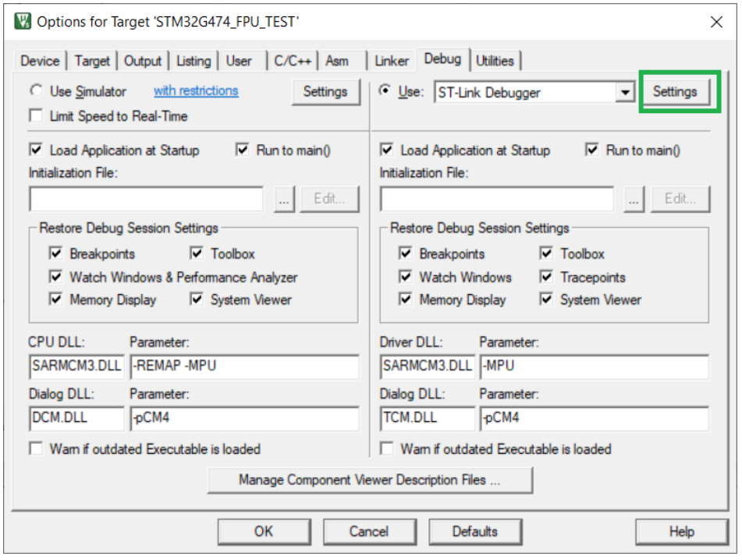Click the 'Driver DLL:' label

coord(411,342)
